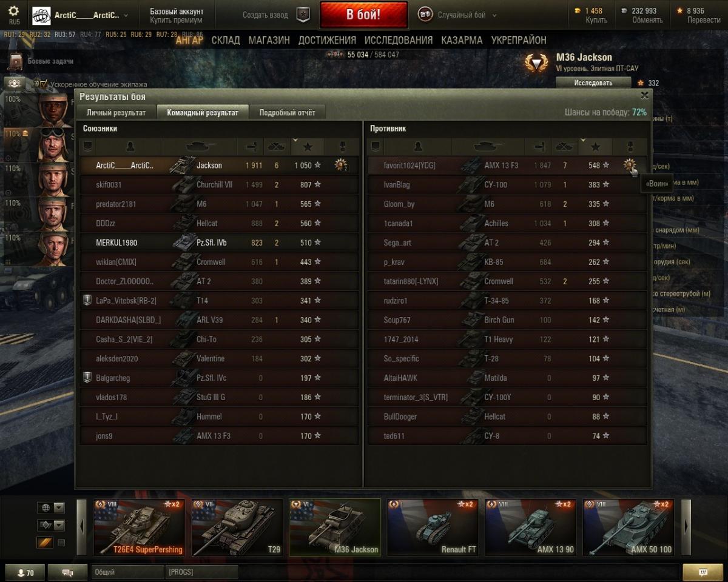Toggle the orange elite vehicles filter
728x582 pixels.
[45, 543]
